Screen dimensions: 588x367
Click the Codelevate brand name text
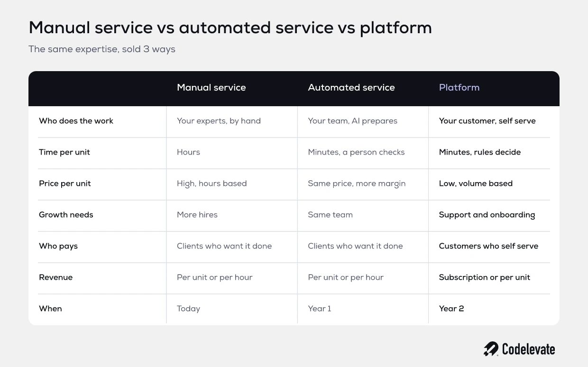coord(528,349)
